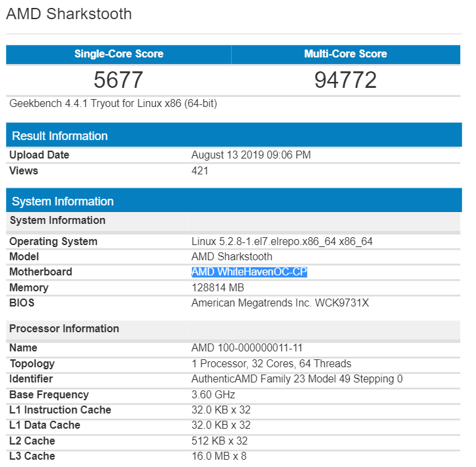Click the Base Frequency label

[x=49, y=394]
